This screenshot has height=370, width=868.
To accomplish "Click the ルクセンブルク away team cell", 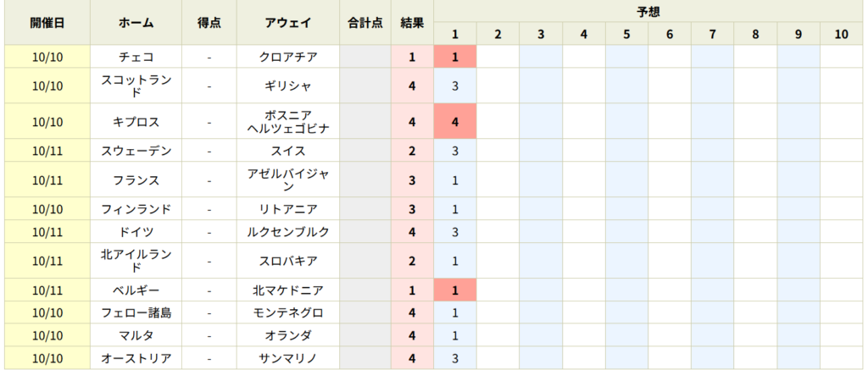I will click(x=288, y=231).
